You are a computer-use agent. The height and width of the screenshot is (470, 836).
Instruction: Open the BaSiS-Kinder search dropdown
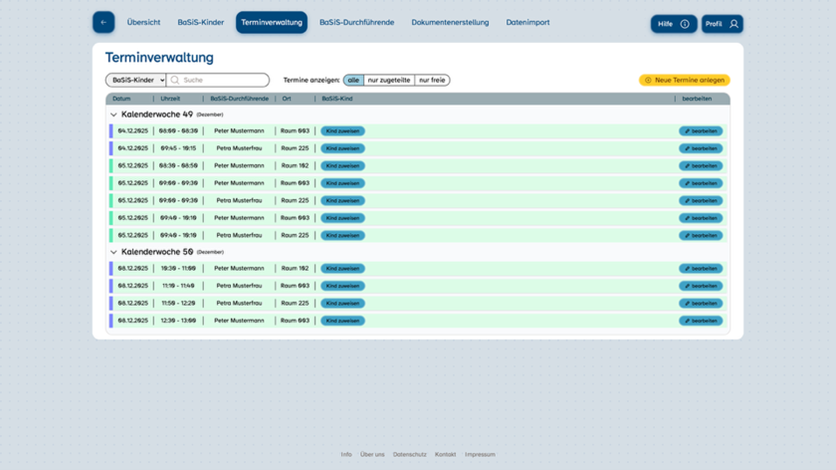136,80
